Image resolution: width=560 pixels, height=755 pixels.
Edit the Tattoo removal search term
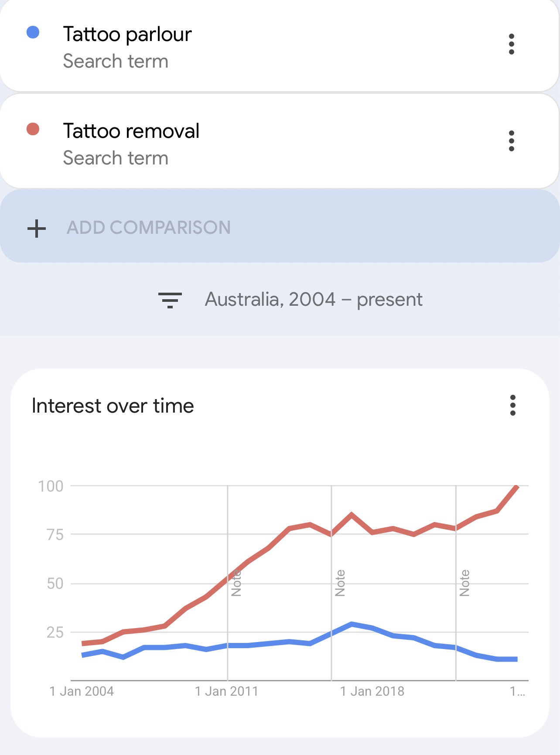click(131, 131)
